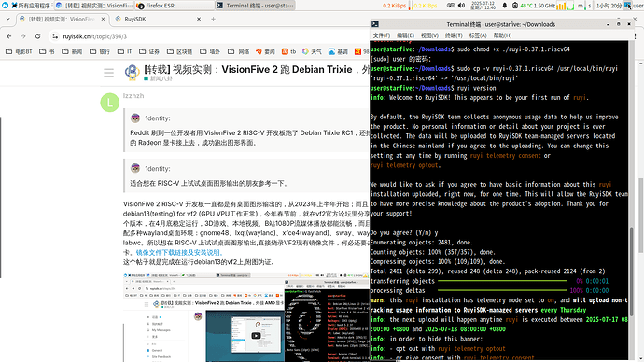Follow the 镜像文件下载链接及安装说明 link
Image resolution: width=644 pixels, height=362 pixels.
tap(178, 253)
